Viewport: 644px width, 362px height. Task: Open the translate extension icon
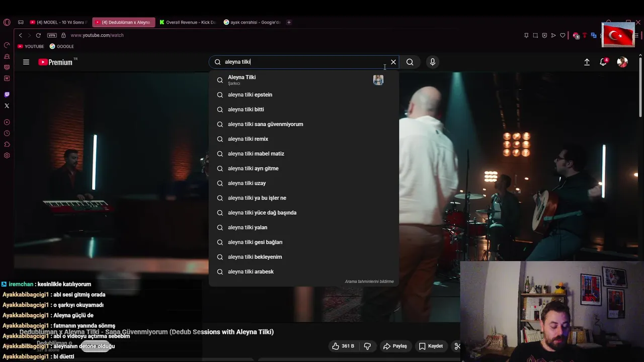point(594,35)
